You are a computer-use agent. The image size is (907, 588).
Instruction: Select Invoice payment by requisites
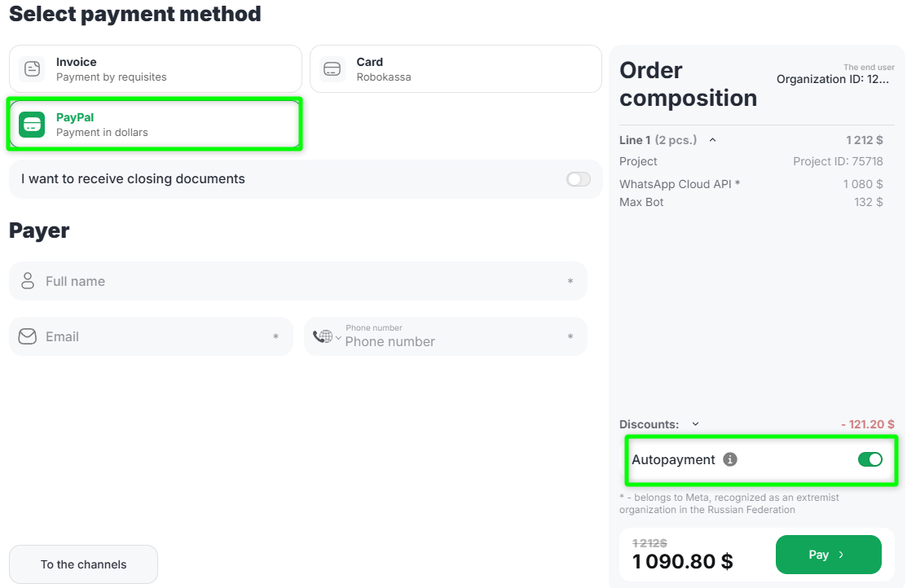tap(155, 69)
